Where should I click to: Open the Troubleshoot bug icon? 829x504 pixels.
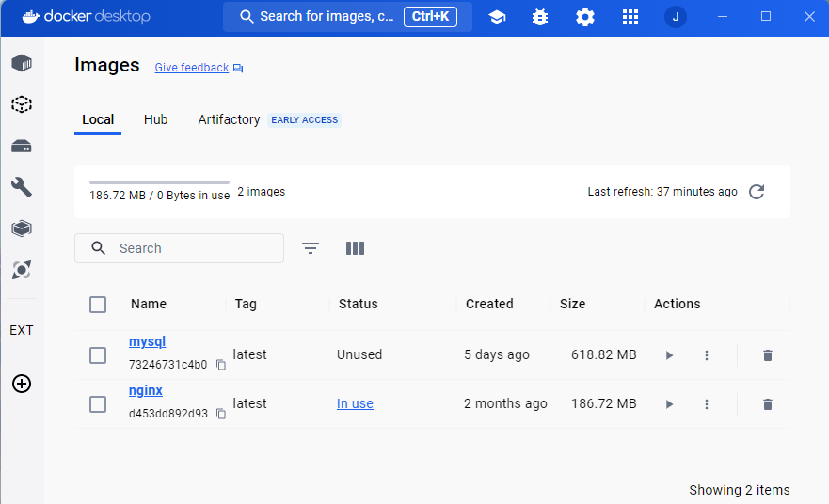click(x=540, y=17)
